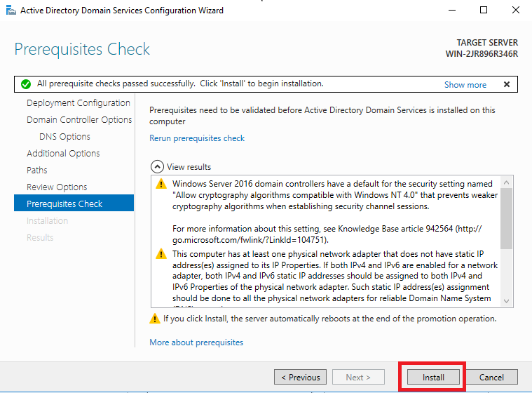Rerun prerequisites check

(x=197, y=138)
